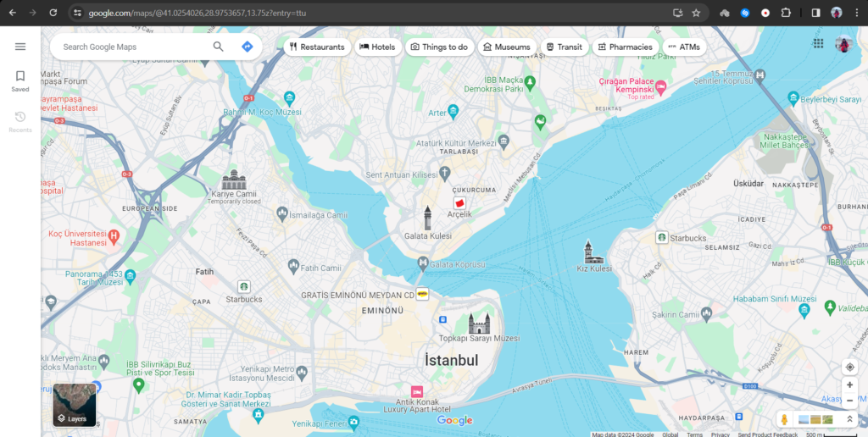Screen dimensions: 868x437
Task: Click the Global region link
Action: click(x=670, y=434)
